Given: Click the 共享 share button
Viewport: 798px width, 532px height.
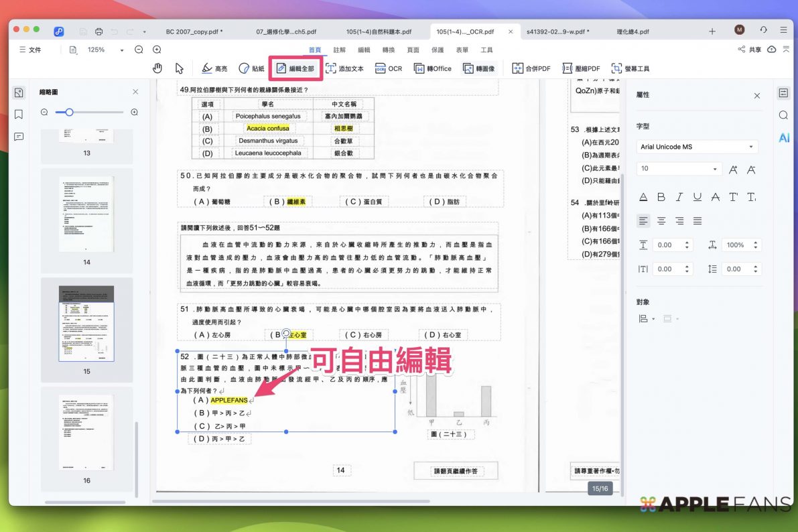Looking at the screenshot, I should coord(749,50).
